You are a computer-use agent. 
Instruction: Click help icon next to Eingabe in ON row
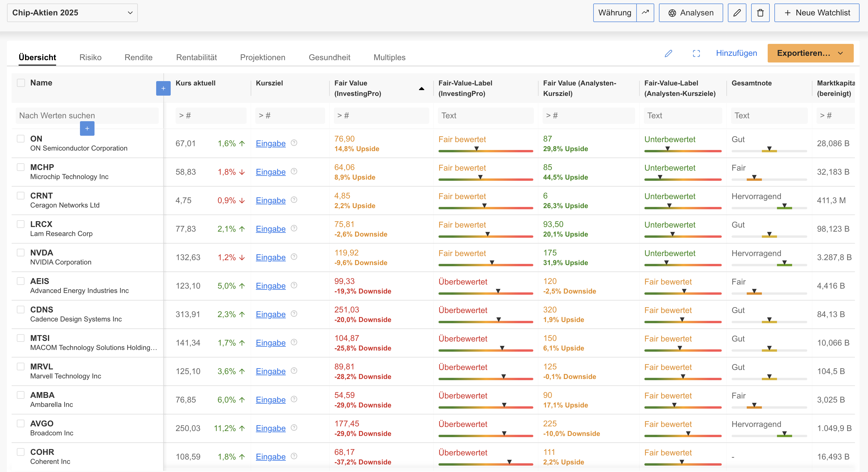294,143
